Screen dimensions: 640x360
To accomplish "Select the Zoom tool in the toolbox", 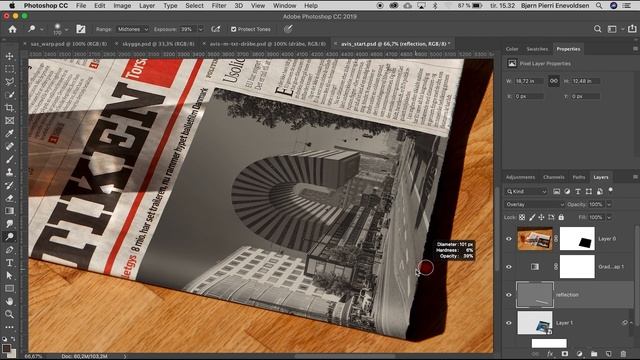I will pos(9,314).
